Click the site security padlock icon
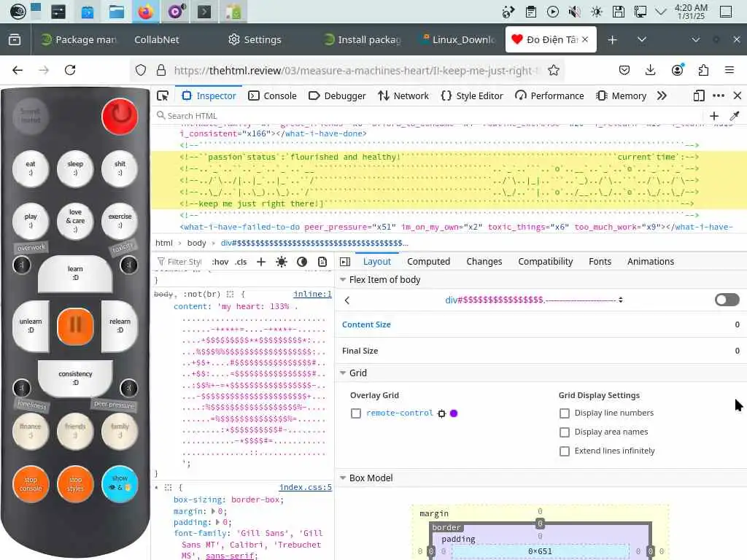 [161, 71]
